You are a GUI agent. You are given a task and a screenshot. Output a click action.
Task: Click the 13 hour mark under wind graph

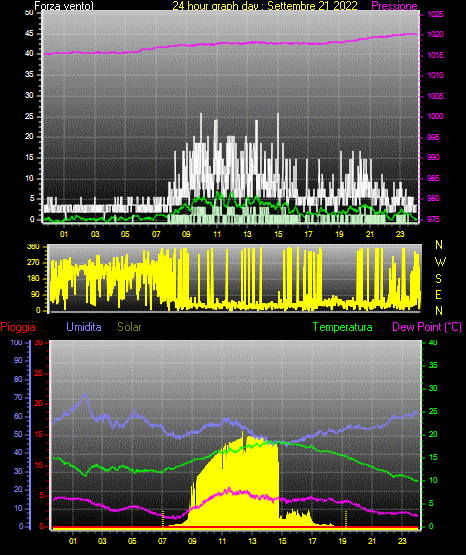tap(247, 234)
